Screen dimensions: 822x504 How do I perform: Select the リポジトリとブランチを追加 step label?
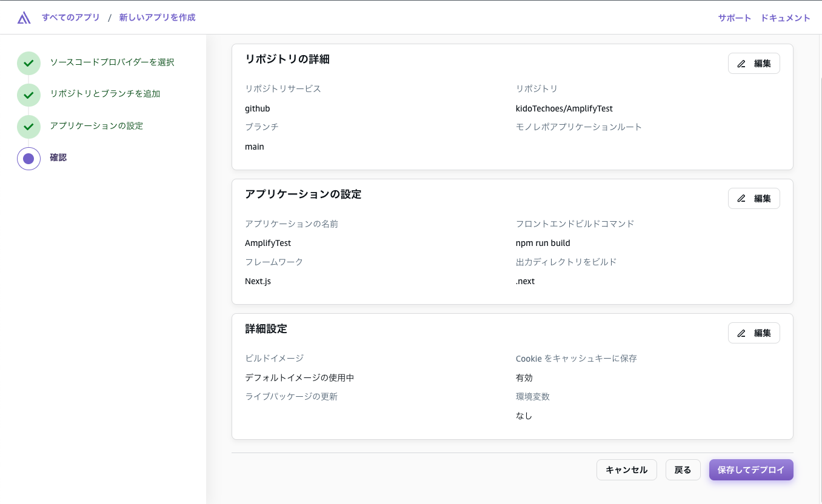coord(107,94)
